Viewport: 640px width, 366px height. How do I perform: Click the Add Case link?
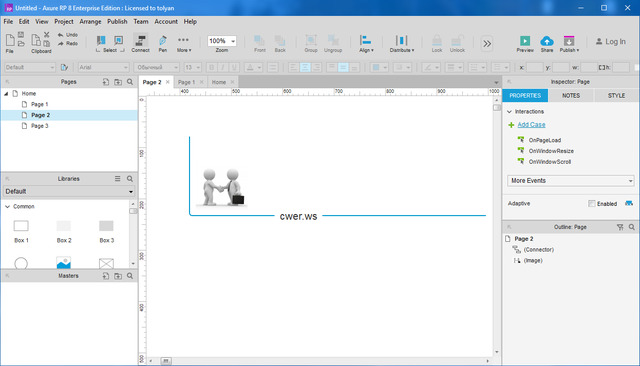pyautogui.click(x=531, y=125)
